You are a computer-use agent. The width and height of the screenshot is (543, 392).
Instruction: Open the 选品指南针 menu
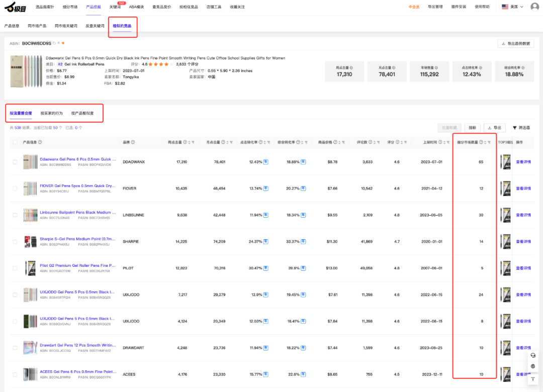[x=45, y=7]
